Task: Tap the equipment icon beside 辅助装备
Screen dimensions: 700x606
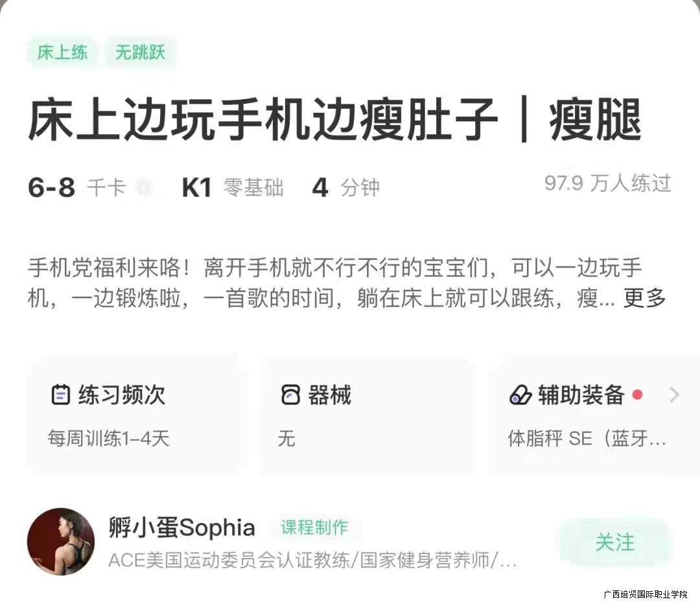Action: pos(520,395)
